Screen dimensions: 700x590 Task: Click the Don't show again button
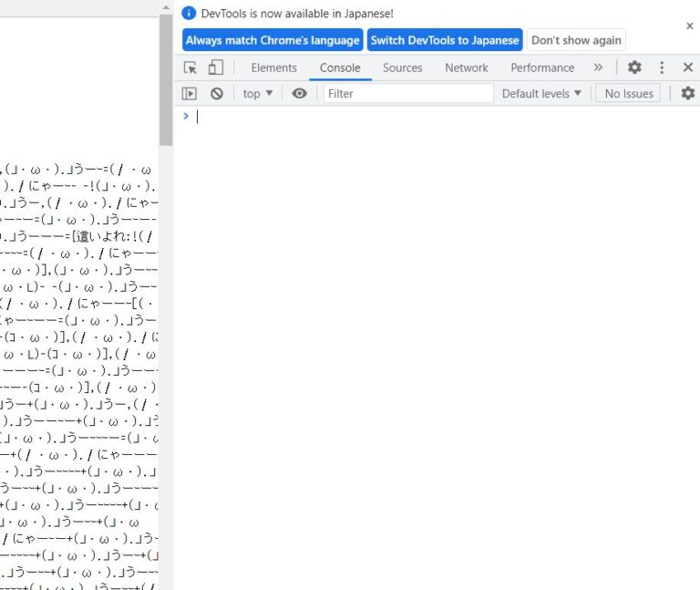[x=576, y=40]
